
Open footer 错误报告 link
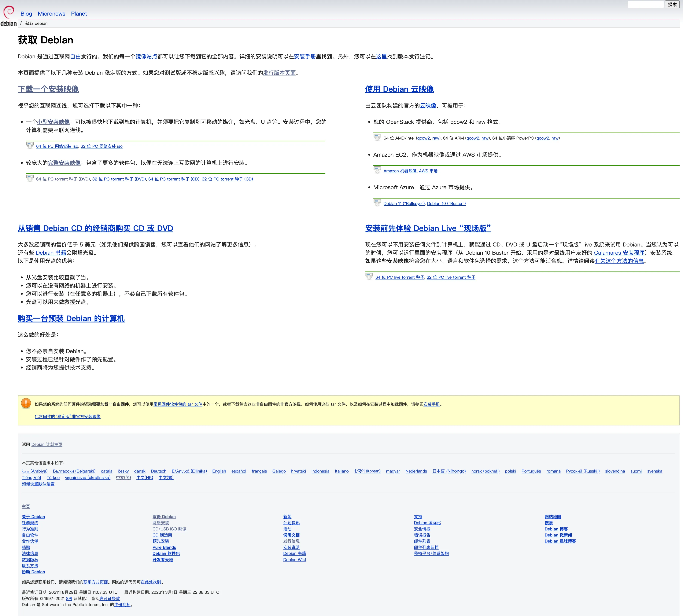pyautogui.click(x=422, y=535)
